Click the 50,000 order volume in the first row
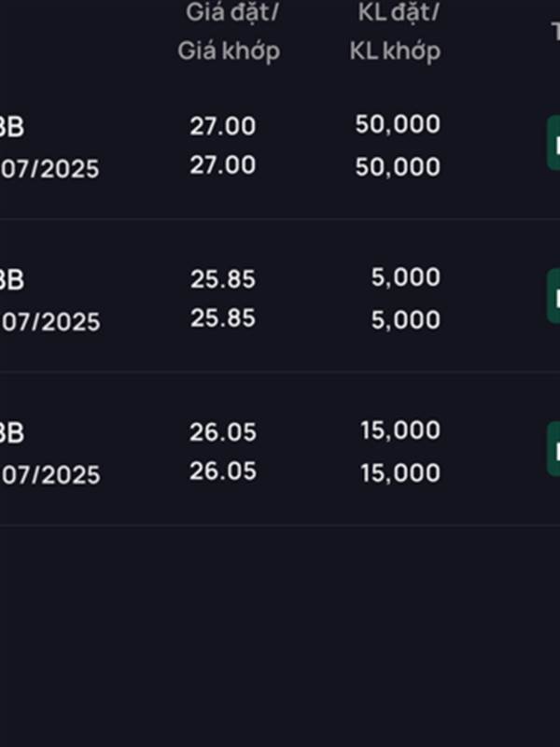This screenshot has height=747, width=560. click(398, 124)
